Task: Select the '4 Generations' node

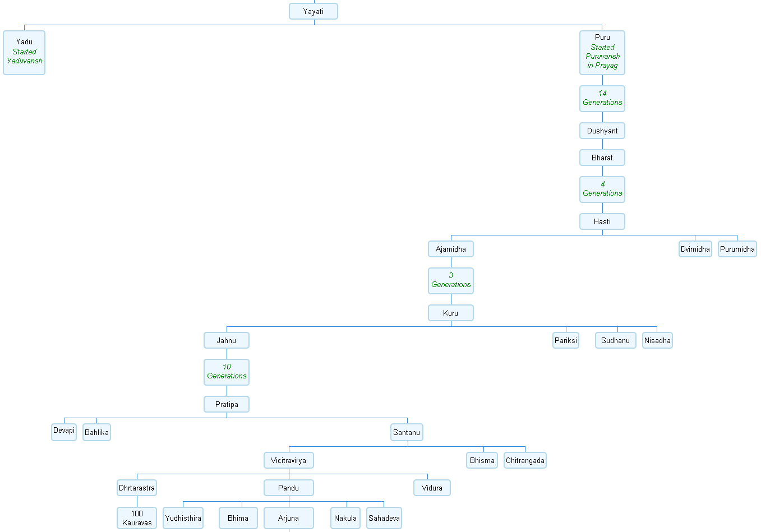Action: 602,189
